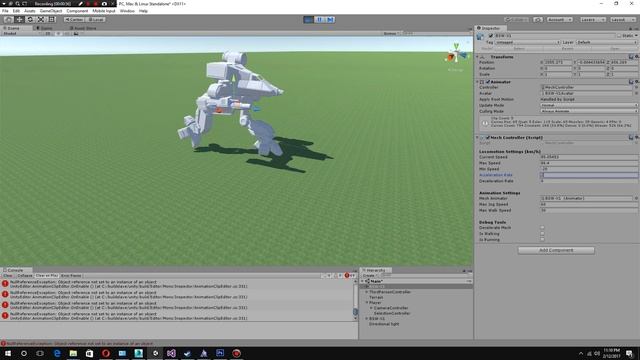640x360 pixels.
Task: Toggle Error Pause in Console
Action: pyautogui.click(x=71, y=276)
